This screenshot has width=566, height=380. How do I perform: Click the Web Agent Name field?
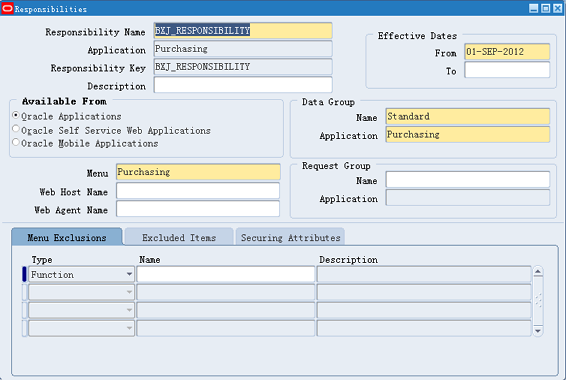pyautogui.click(x=198, y=209)
